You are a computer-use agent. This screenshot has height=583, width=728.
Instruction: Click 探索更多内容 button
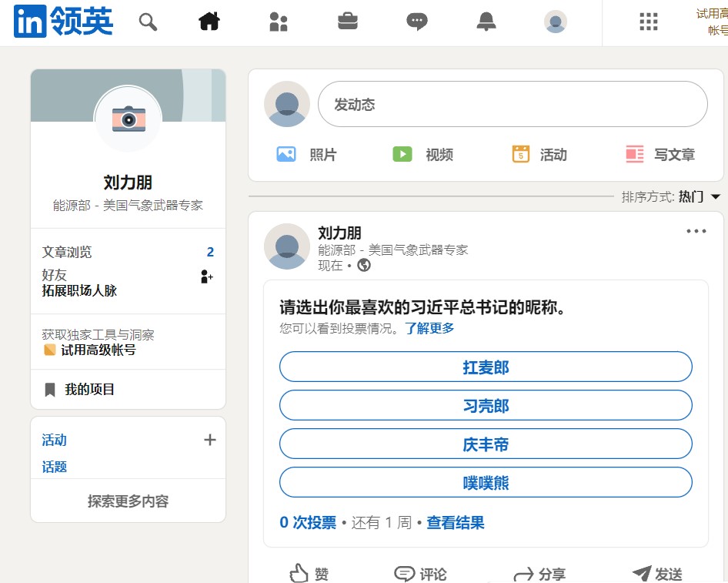click(x=129, y=501)
